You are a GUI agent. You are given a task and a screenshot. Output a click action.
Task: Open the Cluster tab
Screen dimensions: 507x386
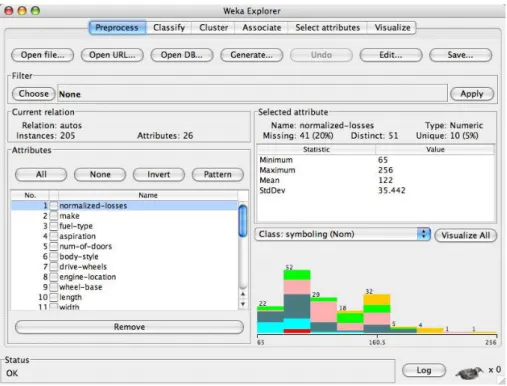coord(213,28)
